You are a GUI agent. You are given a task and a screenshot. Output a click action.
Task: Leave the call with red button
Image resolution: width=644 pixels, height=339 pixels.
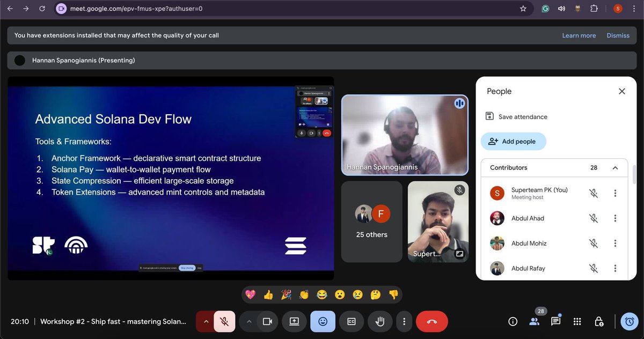[x=432, y=321]
